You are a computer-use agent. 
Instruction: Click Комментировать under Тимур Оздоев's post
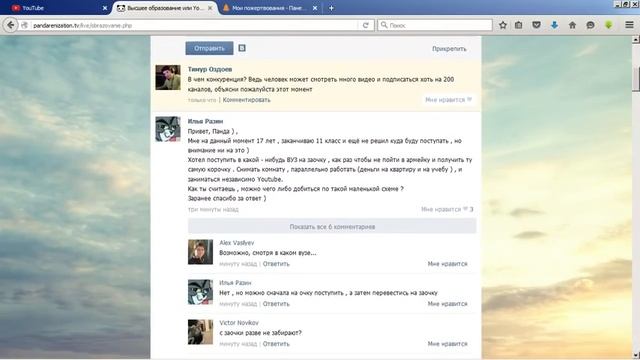click(x=247, y=100)
